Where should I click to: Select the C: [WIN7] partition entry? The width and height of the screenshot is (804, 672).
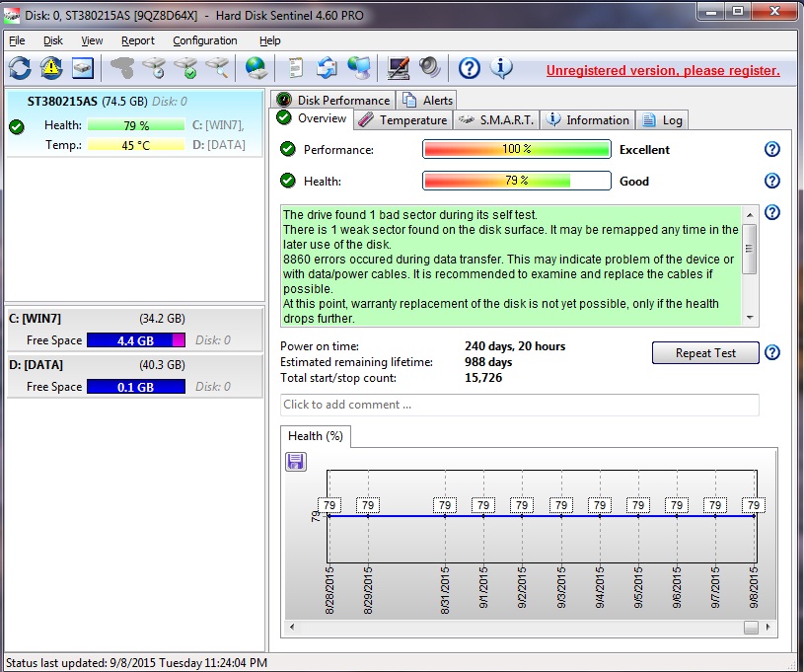coord(134,329)
